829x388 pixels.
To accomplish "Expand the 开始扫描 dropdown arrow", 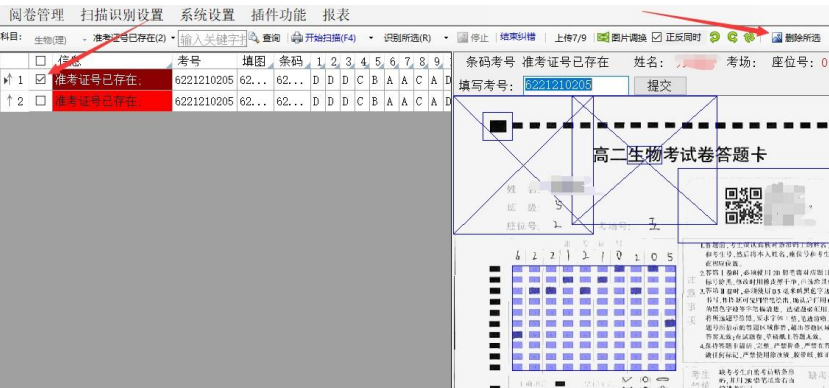I will (x=371, y=38).
